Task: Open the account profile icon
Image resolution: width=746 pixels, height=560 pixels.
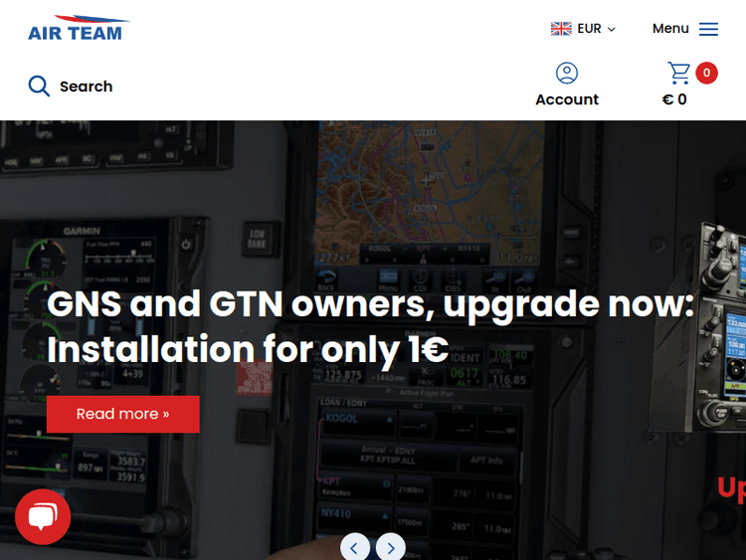Action: tap(567, 74)
